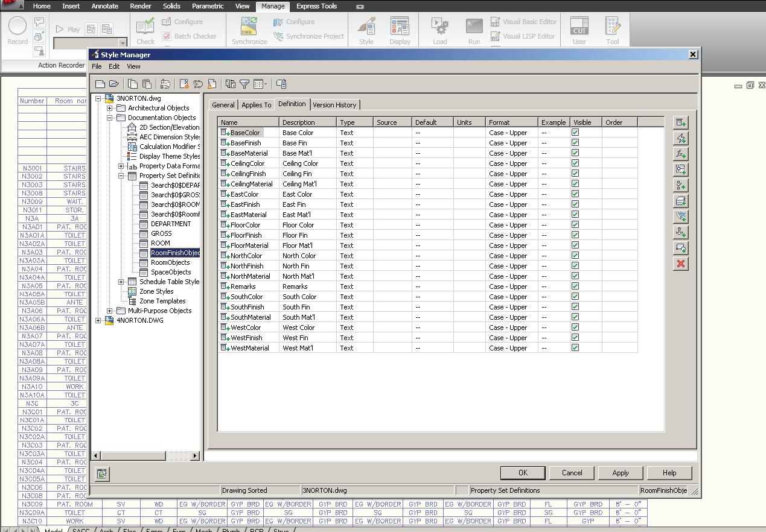Click the Load Application icon in ribbon

pos(440,31)
